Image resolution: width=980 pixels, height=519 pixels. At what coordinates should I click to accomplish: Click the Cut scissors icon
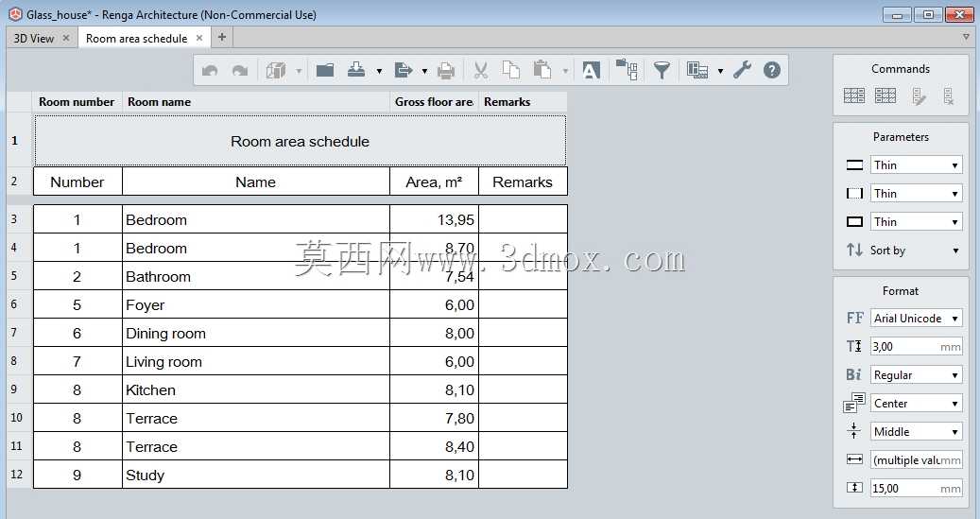481,70
